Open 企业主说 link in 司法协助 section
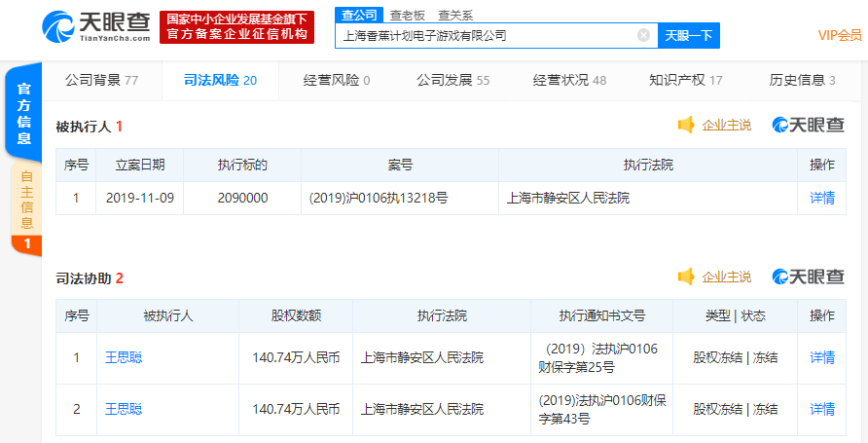 (726, 277)
